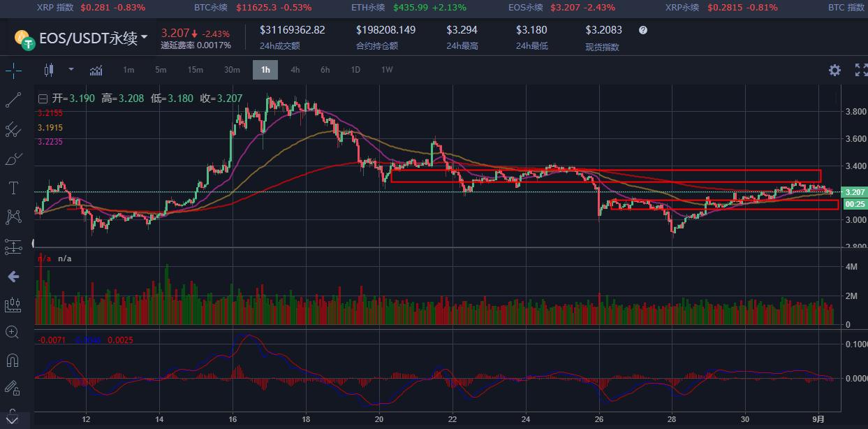Collapse the OHLC indicator legend
868x429 pixels.
[x=43, y=99]
